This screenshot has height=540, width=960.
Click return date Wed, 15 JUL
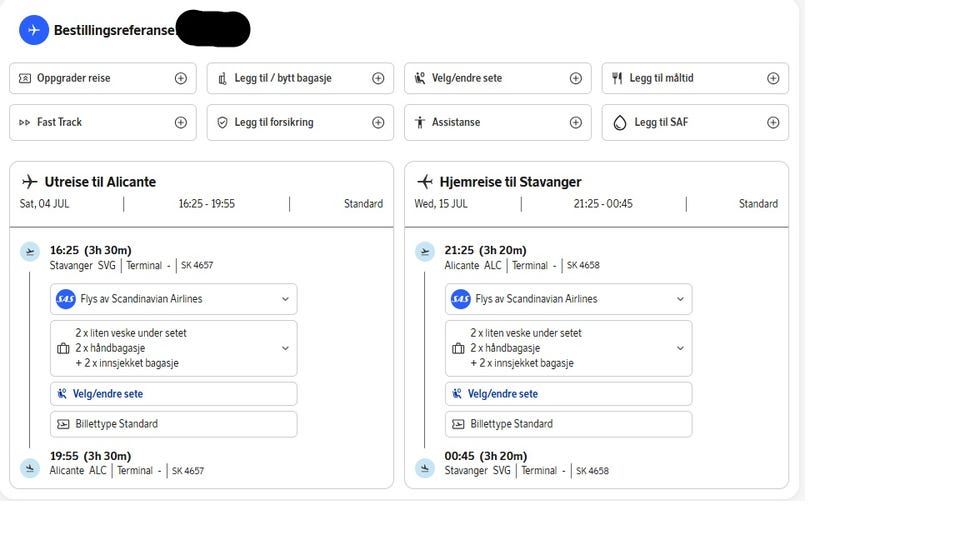click(441, 204)
